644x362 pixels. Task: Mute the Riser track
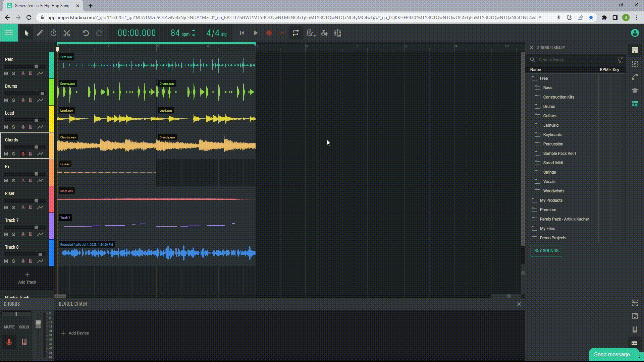(x=6, y=207)
